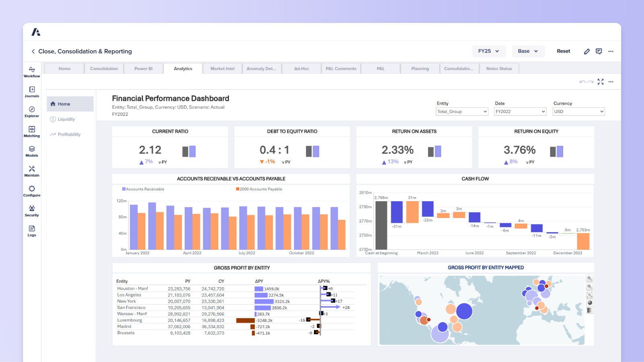Go back via Close, Consolidation & Reporting link

[85, 51]
